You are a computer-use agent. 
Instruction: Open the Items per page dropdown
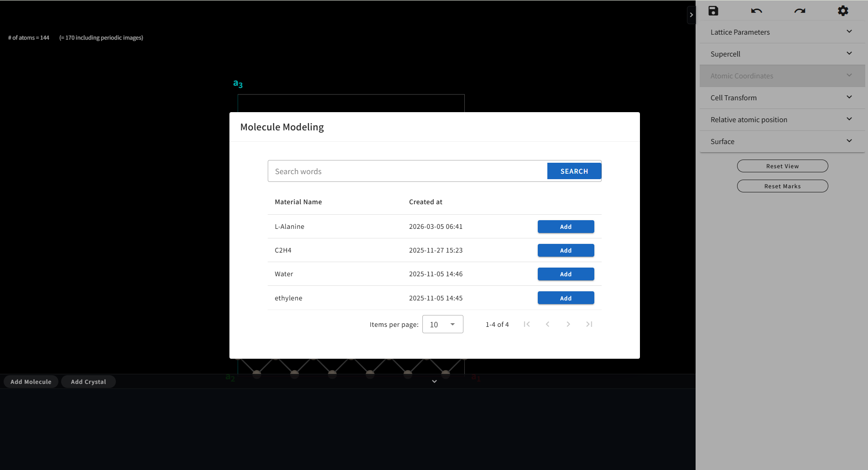pyautogui.click(x=442, y=325)
